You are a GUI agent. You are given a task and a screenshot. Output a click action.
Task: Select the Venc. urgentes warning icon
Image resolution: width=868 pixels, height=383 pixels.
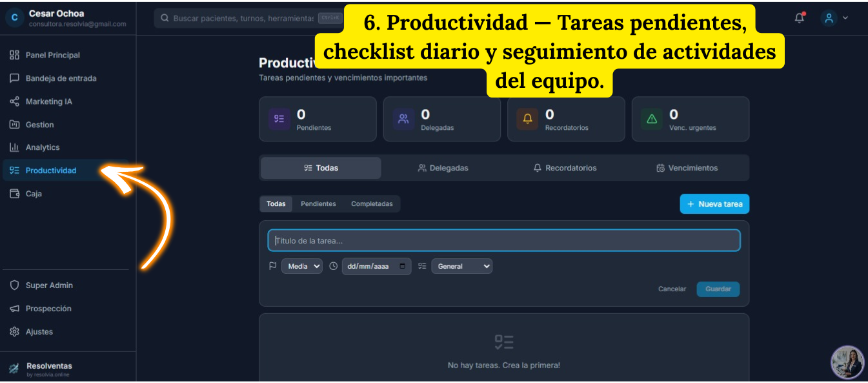click(x=651, y=118)
